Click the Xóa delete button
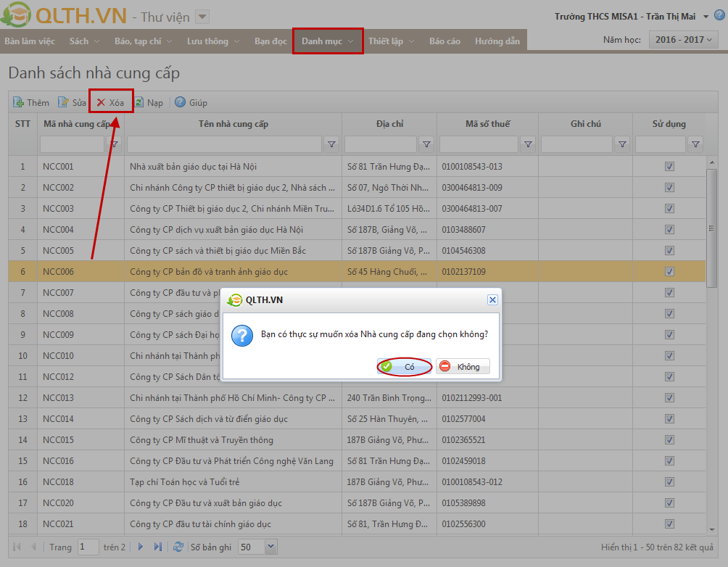This screenshot has width=728, height=567. click(x=111, y=103)
